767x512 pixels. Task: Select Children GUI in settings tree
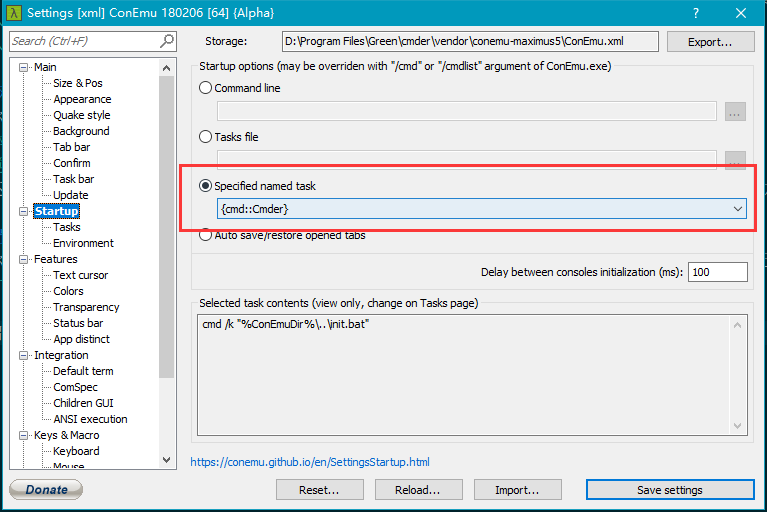tap(83, 403)
